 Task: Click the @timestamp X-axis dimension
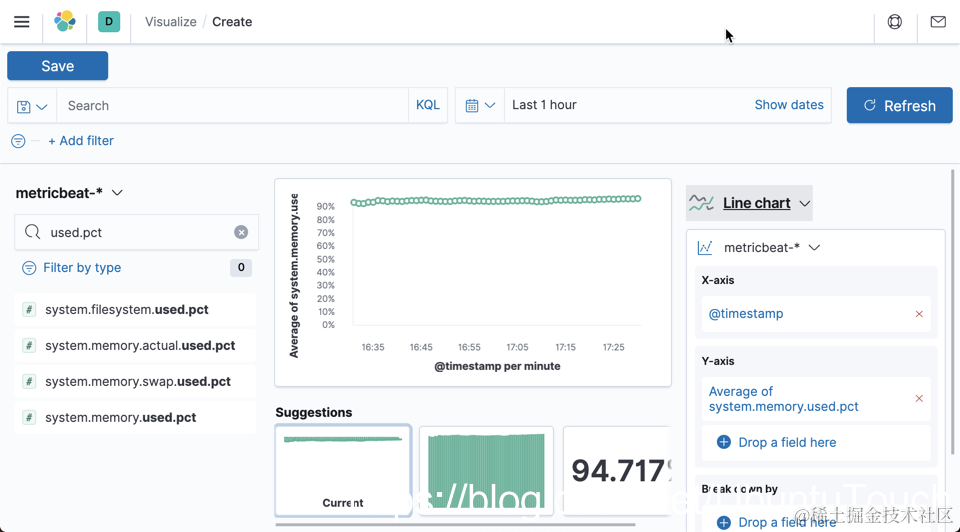(x=746, y=313)
